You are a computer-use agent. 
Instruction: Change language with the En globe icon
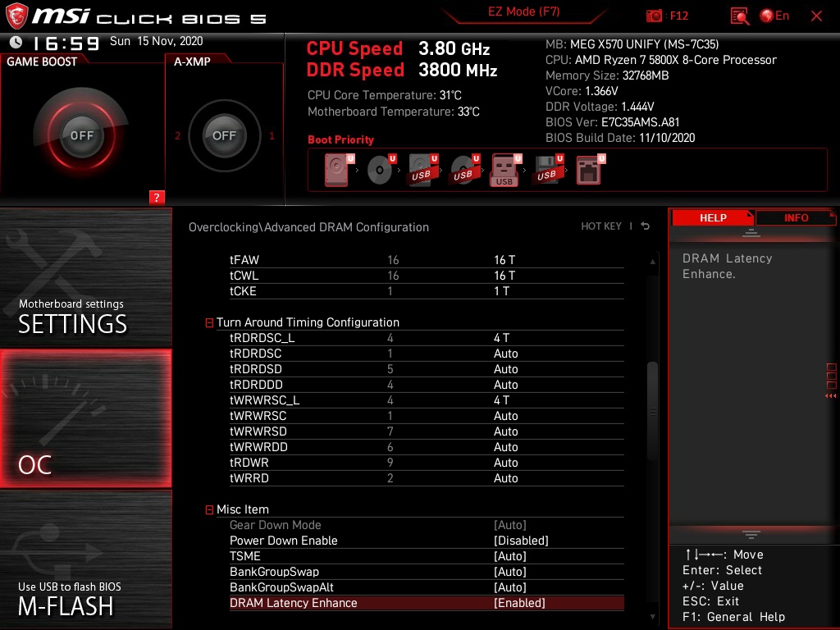774,16
